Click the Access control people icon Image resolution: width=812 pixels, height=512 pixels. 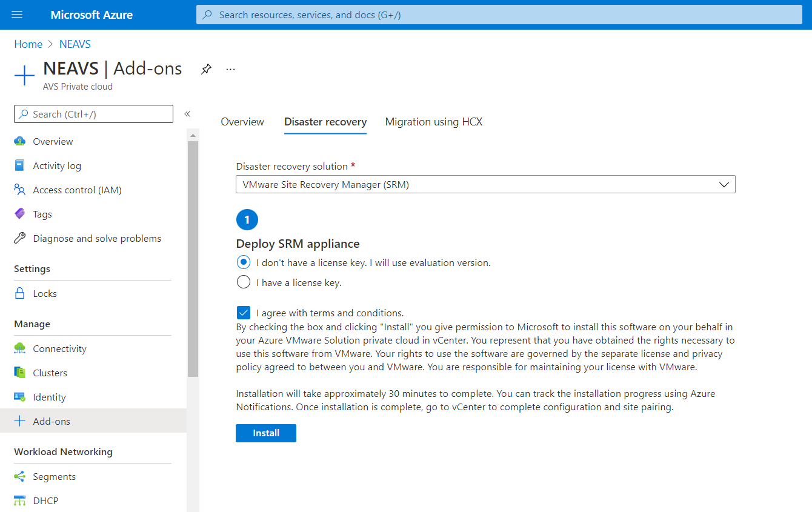pos(20,190)
